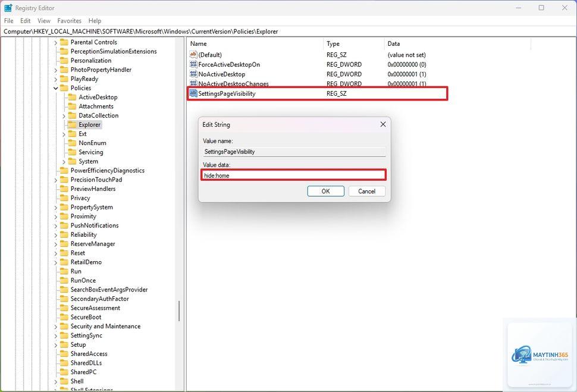
Task: Select the PropertySystem key
Action: (x=92, y=207)
